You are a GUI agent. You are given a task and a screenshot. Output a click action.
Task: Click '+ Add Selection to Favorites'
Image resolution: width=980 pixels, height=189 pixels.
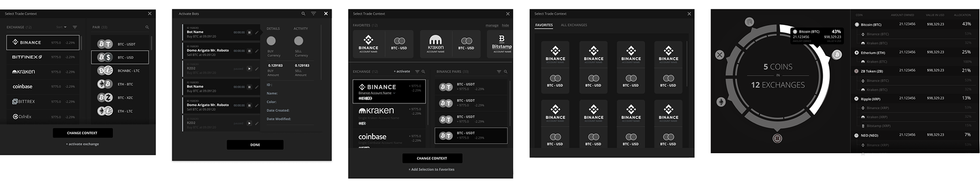(x=431, y=169)
